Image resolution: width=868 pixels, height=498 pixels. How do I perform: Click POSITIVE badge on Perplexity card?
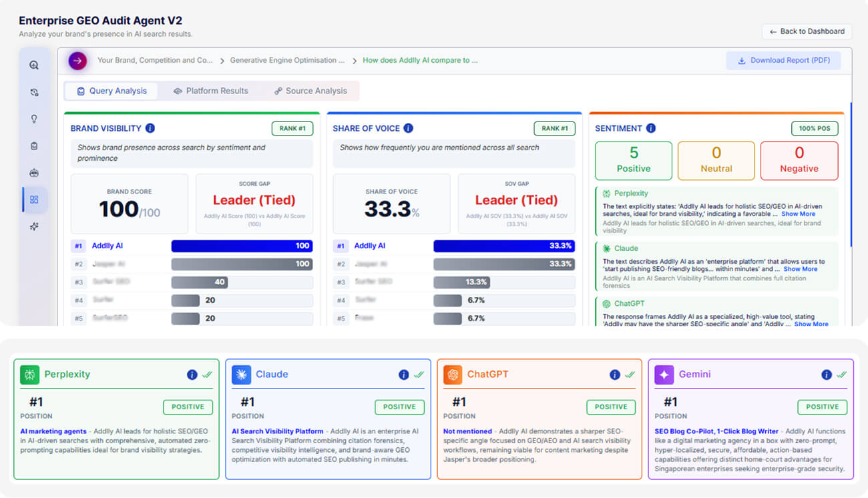(188, 407)
